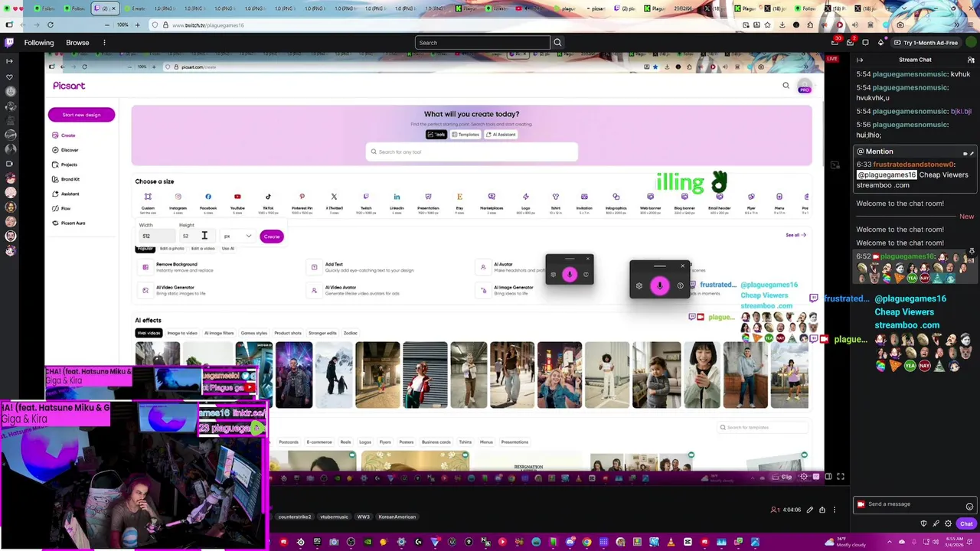Click the Twitch Chat send button
The height and width of the screenshot is (551, 980).
(966, 523)
